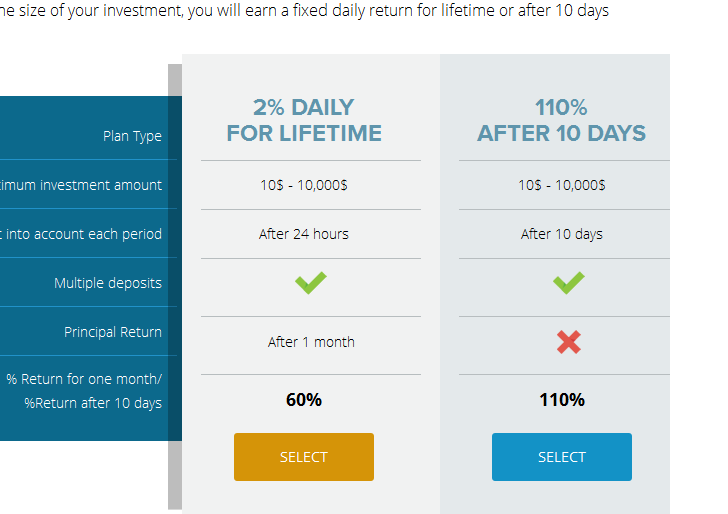728x514 pixels.
Task: Click the "After 1 month" cell
Action: click(x=311, y=342)
